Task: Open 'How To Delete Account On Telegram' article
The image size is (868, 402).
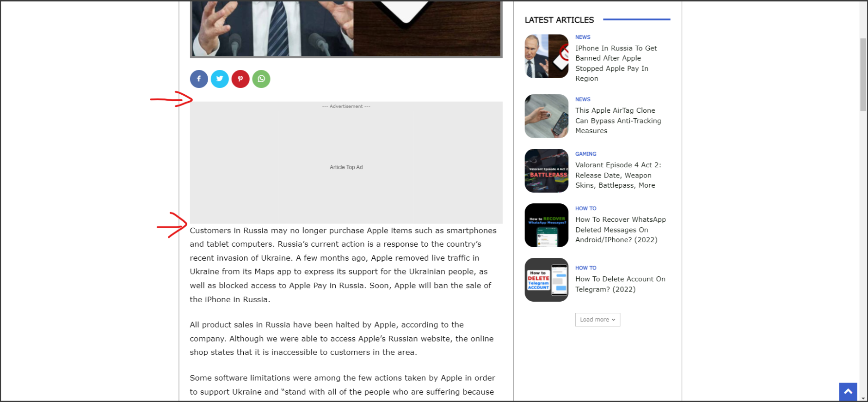Action: point(620,284)
